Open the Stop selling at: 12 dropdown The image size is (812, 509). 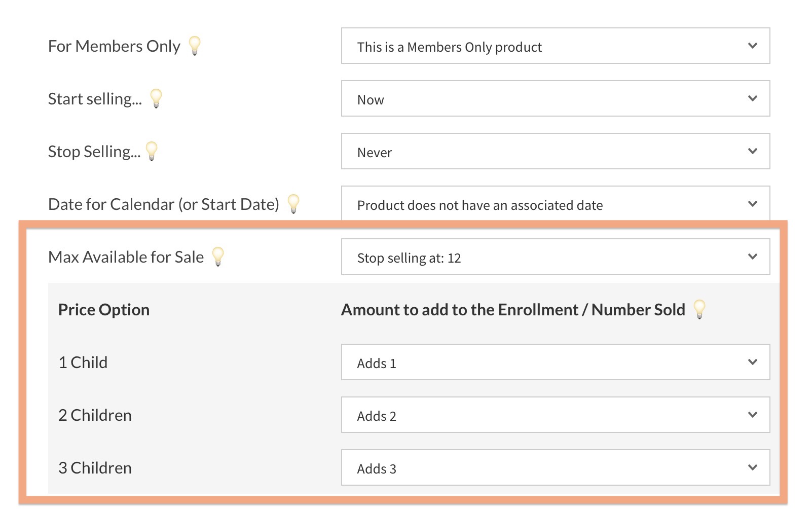pos(555,257)
